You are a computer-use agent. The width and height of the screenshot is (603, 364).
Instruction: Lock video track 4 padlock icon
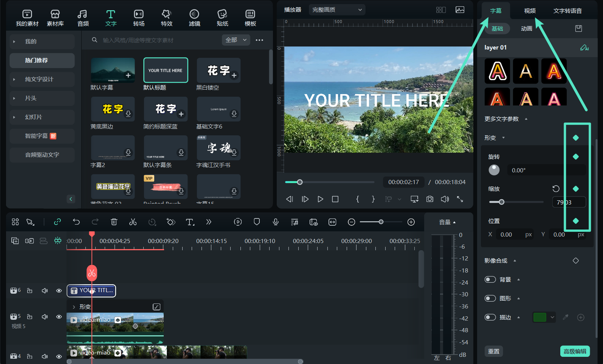[x=29, y=356]
